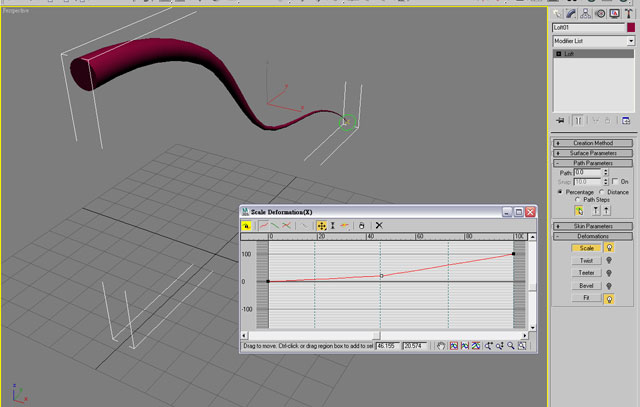
Task: Toggle Make Symmetrical lock in Scale Deformation
Action: point(246,226)
